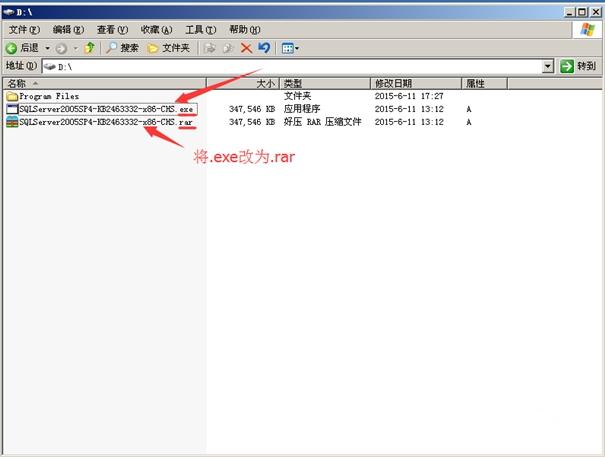Screen dimensions: 605x457
Task: Click the green Back arrow icon
Action: (11, 48)
